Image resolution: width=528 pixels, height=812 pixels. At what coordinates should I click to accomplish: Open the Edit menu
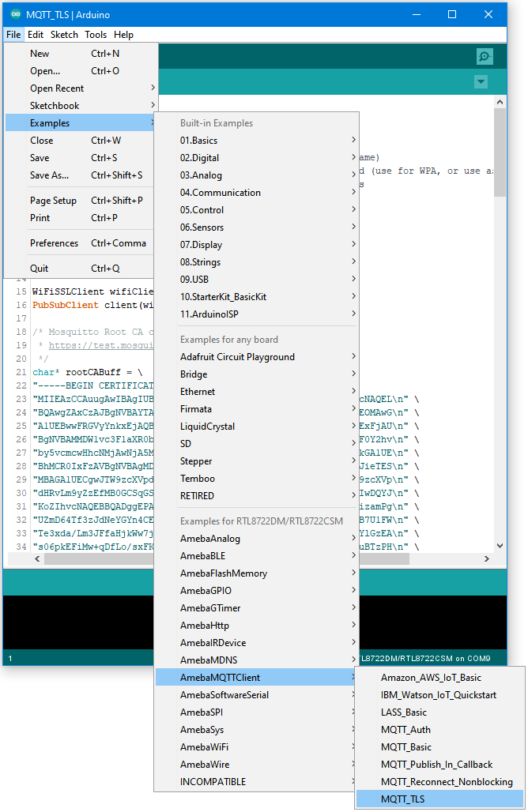click(36, 35)
